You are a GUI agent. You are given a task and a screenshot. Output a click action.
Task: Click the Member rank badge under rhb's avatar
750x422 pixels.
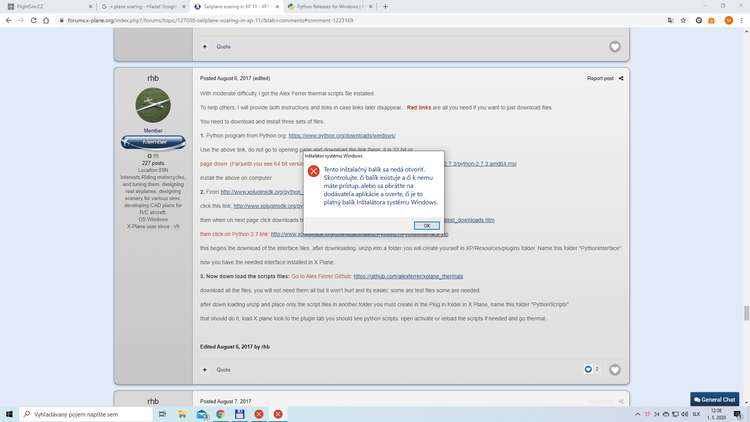[153, 142]
